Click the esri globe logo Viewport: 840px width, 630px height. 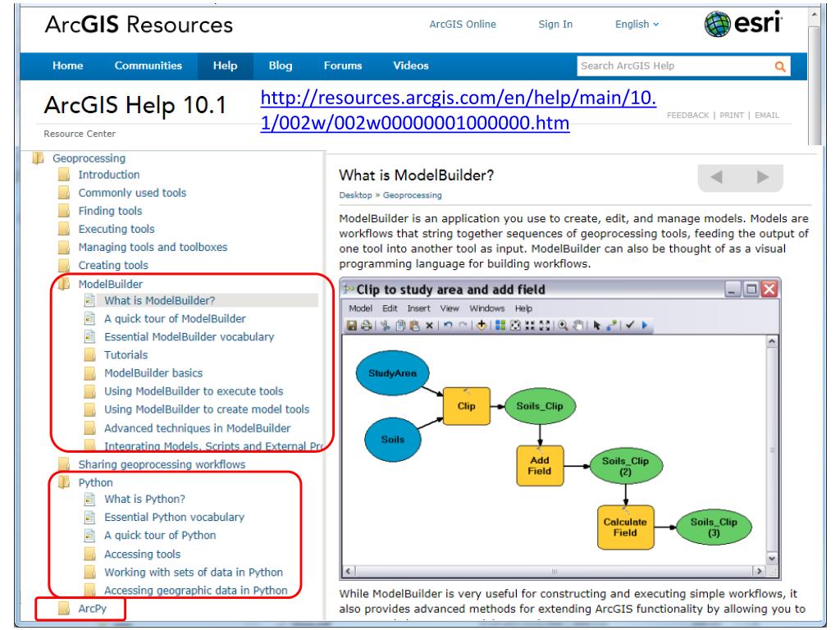(717, 24)
